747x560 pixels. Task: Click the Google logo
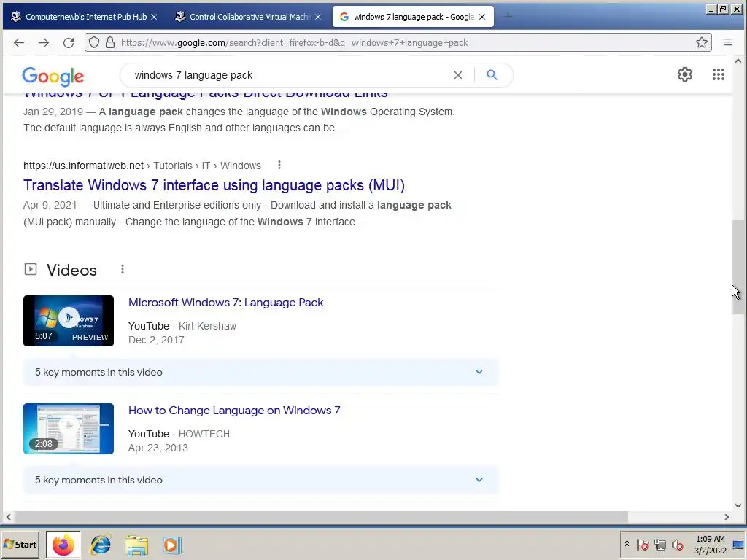(x=53, y=76)
